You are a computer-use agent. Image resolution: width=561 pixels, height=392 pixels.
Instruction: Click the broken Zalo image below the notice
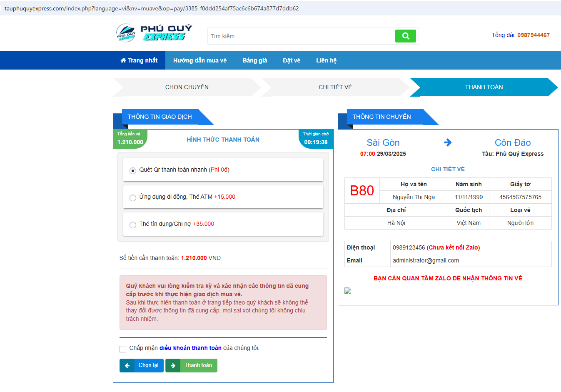(x=348, y=291)
